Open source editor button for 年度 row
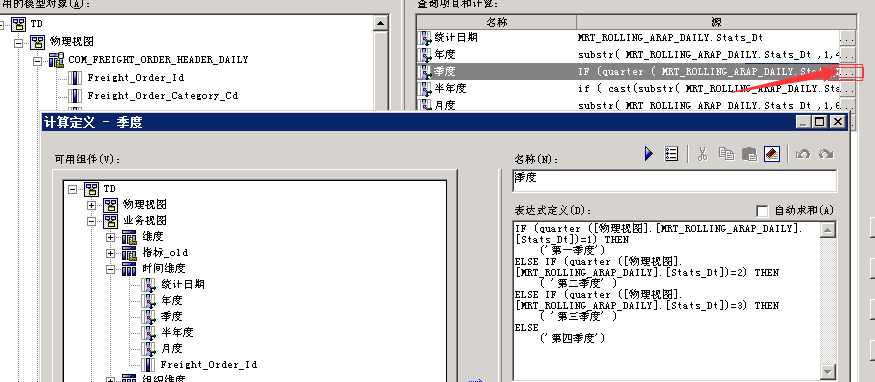The height and width of the screenshot is (382, 875). coord(847,55)
